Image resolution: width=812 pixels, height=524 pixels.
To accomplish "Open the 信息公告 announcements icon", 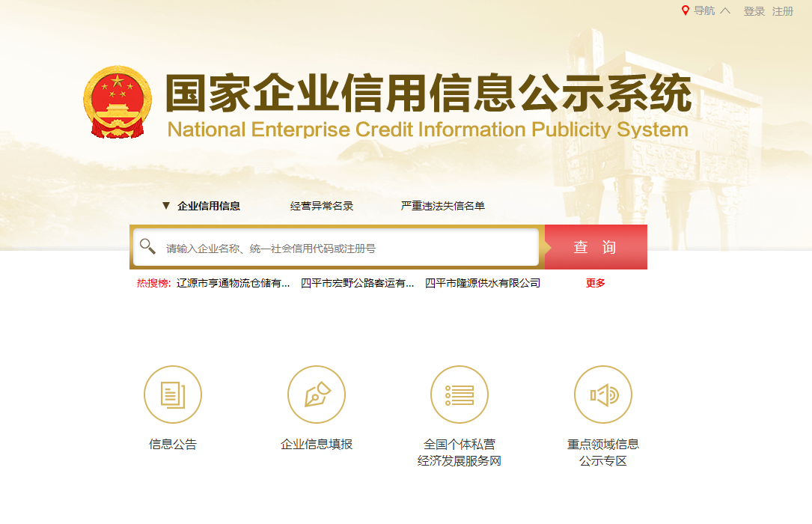I will 173,394.
